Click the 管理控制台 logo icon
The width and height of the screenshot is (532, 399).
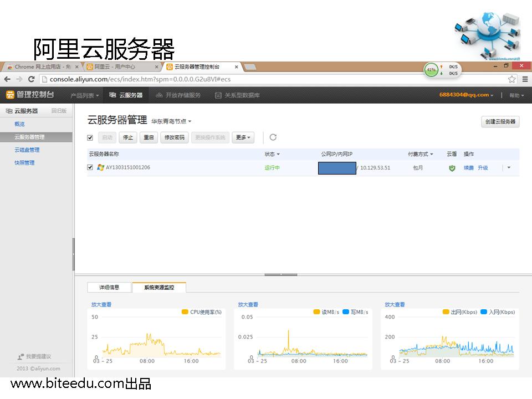(10, 95)
